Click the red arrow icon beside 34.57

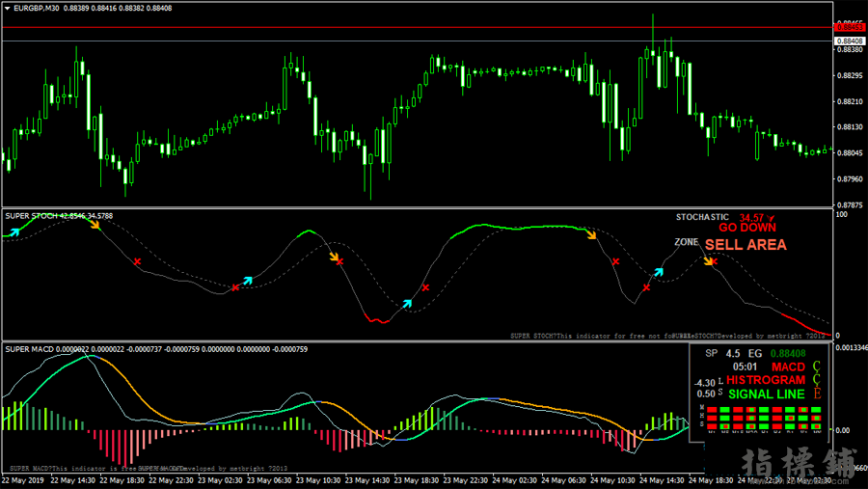(x=773, y=218)
